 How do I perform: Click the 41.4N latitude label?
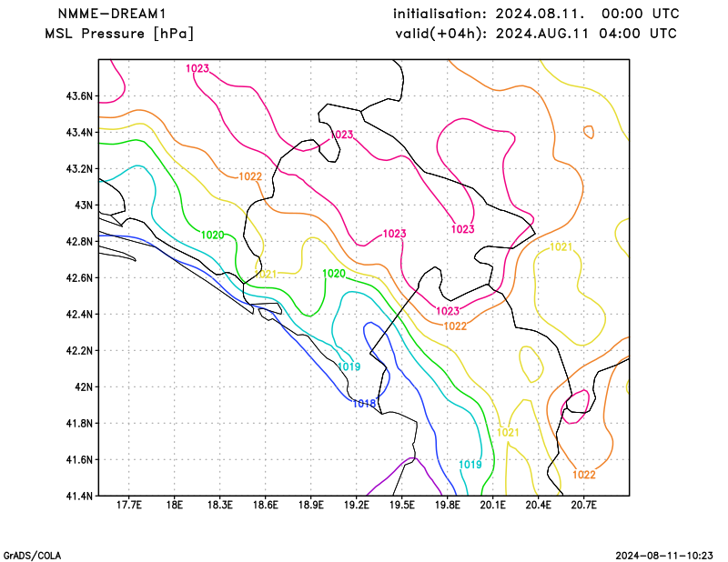(x=79, y=497)
